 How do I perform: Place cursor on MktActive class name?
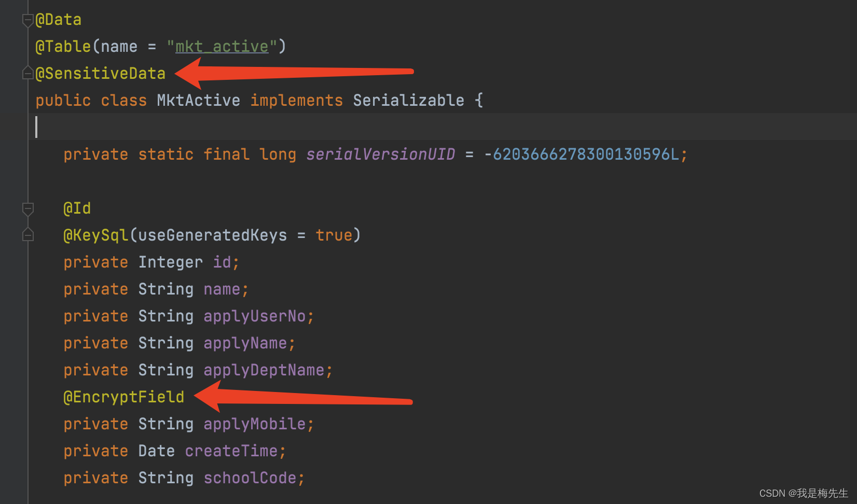click(199, 101)
